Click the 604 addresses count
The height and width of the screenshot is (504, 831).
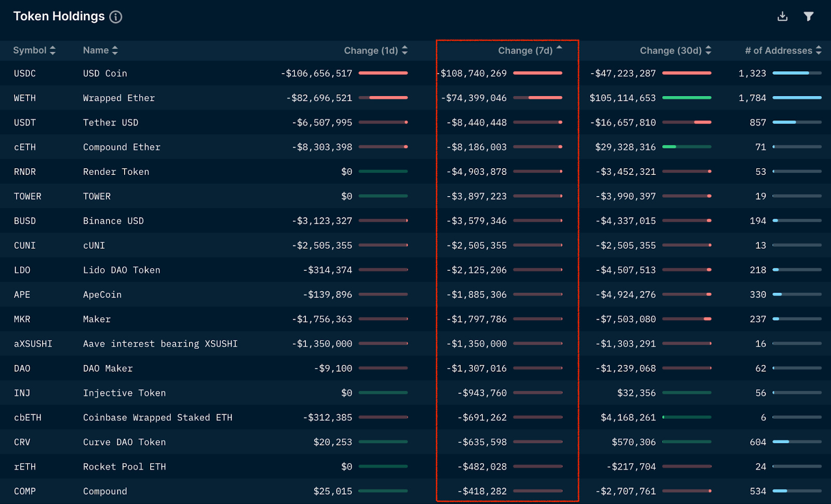758,442
